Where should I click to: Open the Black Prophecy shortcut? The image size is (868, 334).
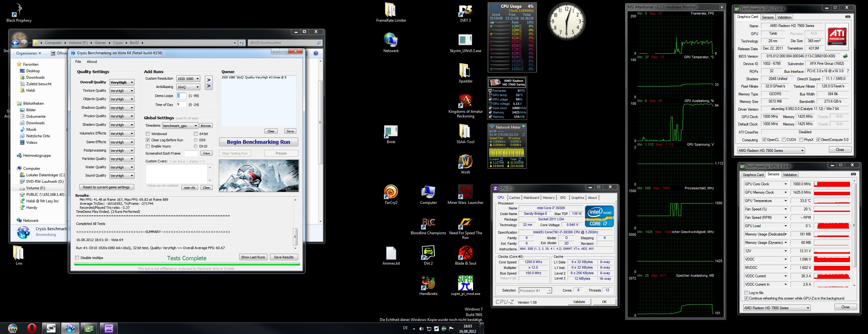point(19,12)
